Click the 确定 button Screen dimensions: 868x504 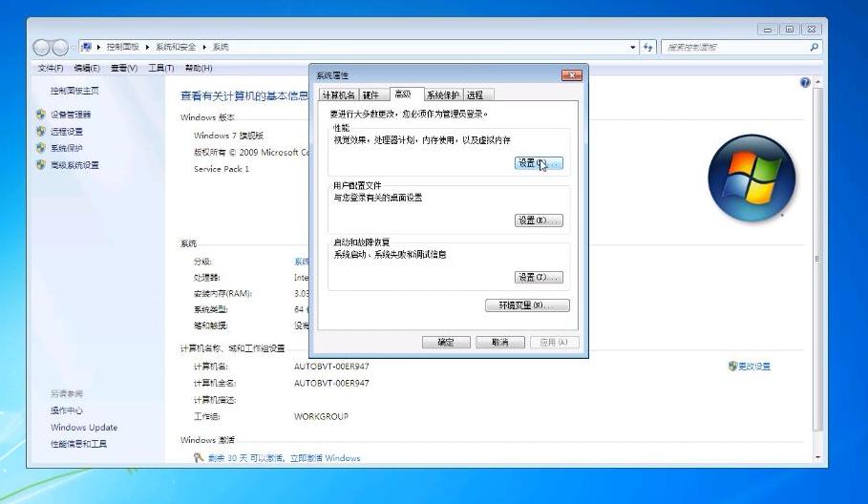(446, 343)
